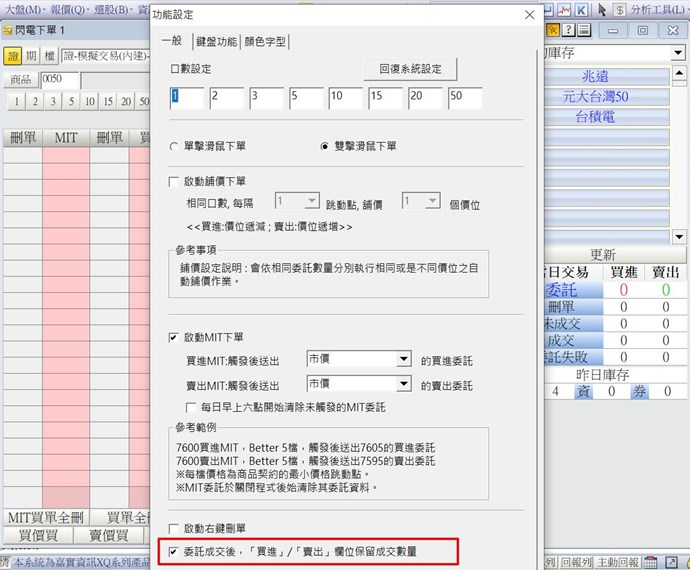
Task: Close the 功能設定 dialog
Action: click(x=529, y=15)
